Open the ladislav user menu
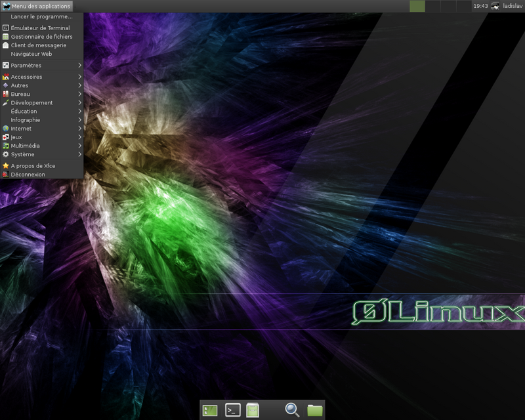 [x=513, y=6]
